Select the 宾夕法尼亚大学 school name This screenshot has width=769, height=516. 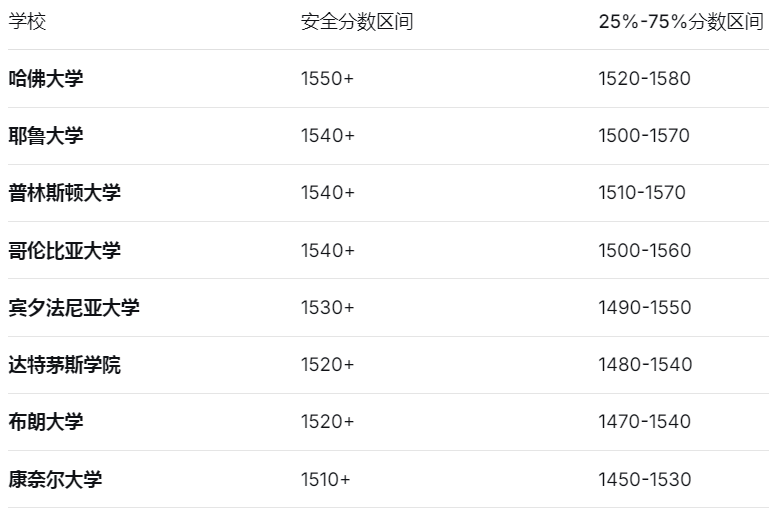click(x=74, y=307)
